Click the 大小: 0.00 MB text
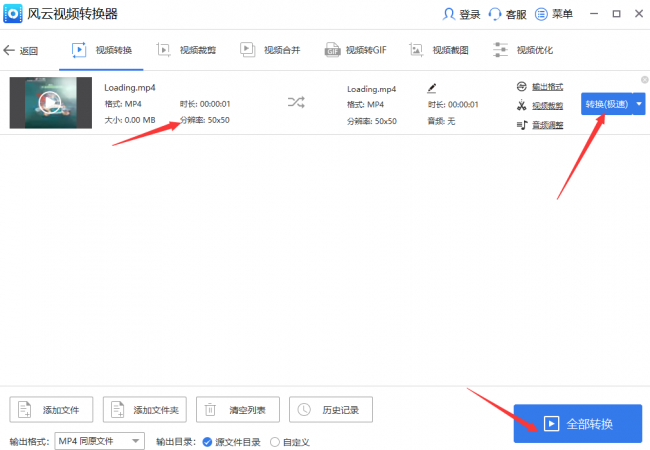Viewport: 650px width, 450px height. [130, 120]
